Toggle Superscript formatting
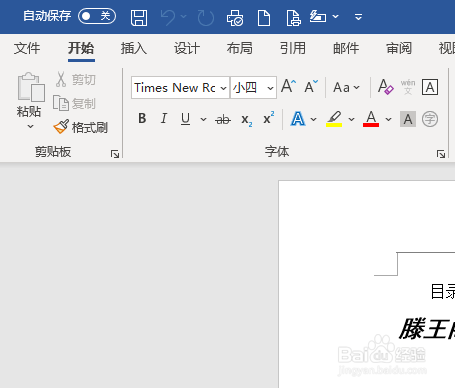This screenshot has height=388, width=455. point(269,117)
